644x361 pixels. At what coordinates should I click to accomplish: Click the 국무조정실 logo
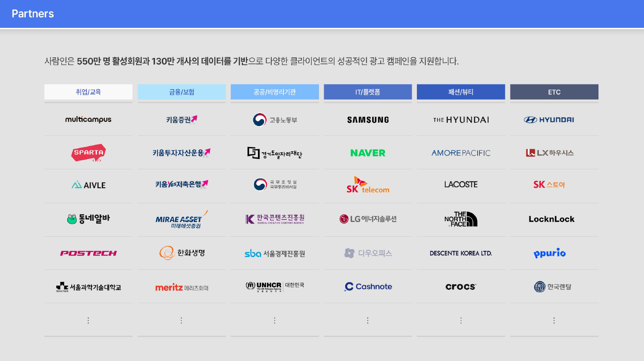pyautogui.click(x=275, y=184)
